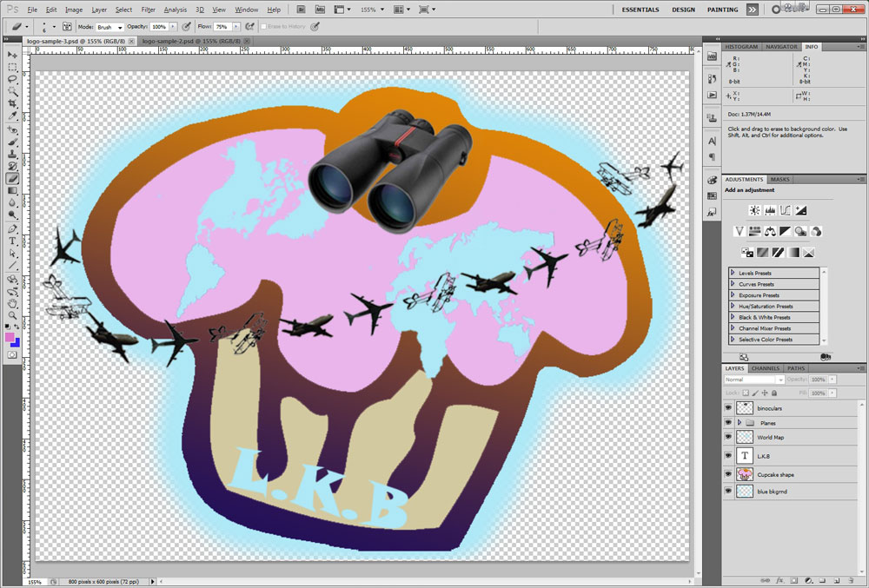Select the Gradient tool
The width and height of the screenshot is (869, 588).
click(13, 190)
